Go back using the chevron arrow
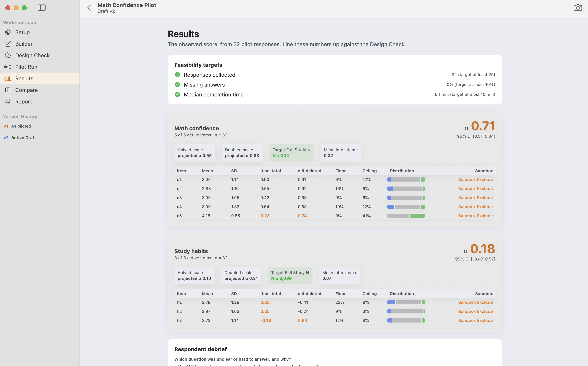Viewport: 588px width, 366px height. pyautogui.click(x=89, y=8)
